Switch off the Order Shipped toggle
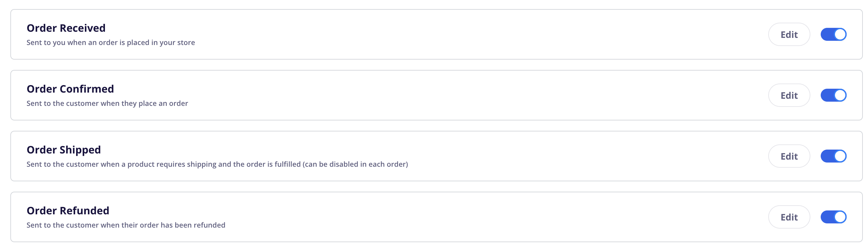868x248 pixels. coord(833,156)
